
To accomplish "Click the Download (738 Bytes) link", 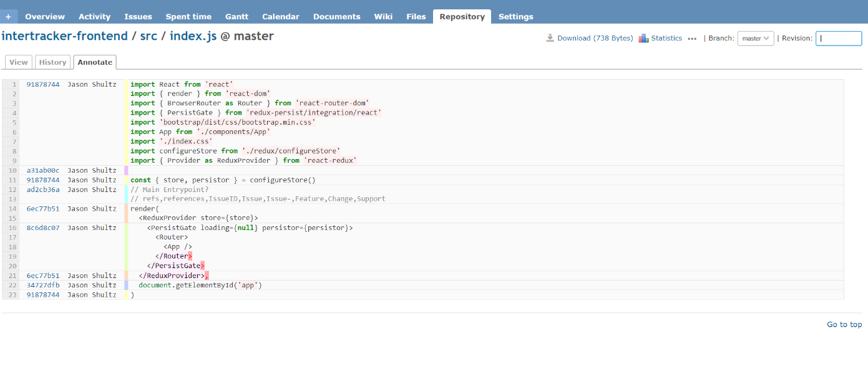I will coord(595,38).
